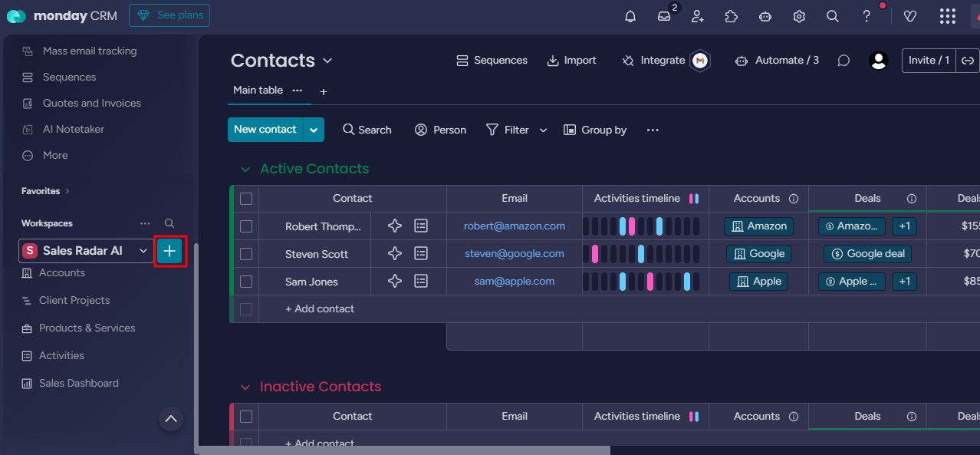Search workspaces with sidebar magnifier
Screen dimensions: 980x455
tap(169, 223)
